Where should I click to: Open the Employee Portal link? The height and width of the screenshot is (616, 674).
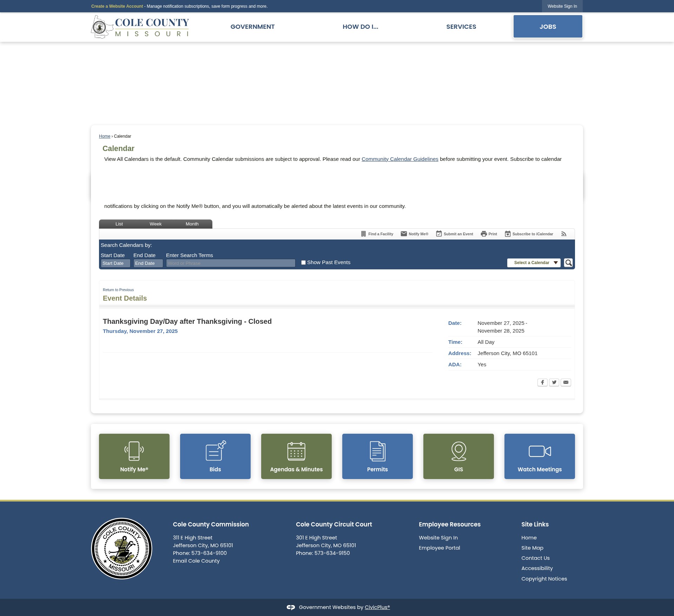[x=439, y=548]
